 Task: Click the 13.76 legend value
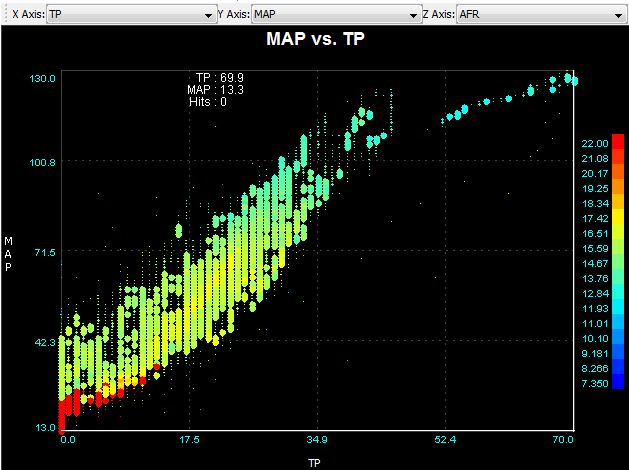coord(595,278)
